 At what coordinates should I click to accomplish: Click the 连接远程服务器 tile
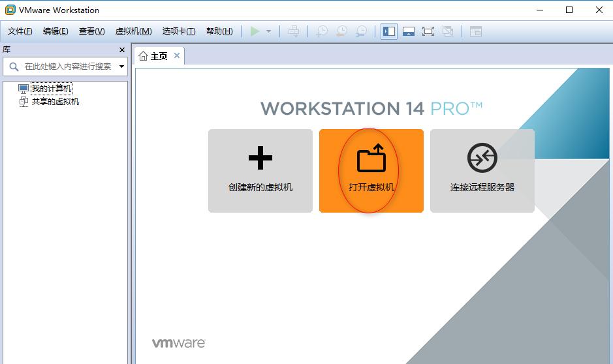(x=482, y=170)
